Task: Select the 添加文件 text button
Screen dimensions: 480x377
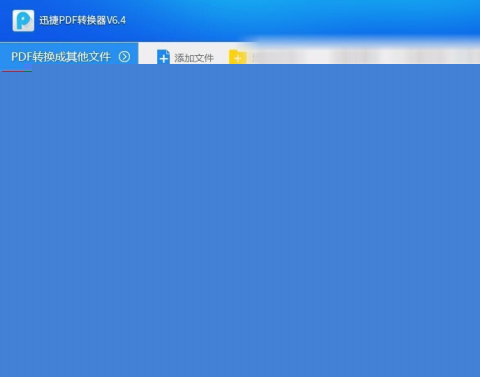Action: point(194,58)
